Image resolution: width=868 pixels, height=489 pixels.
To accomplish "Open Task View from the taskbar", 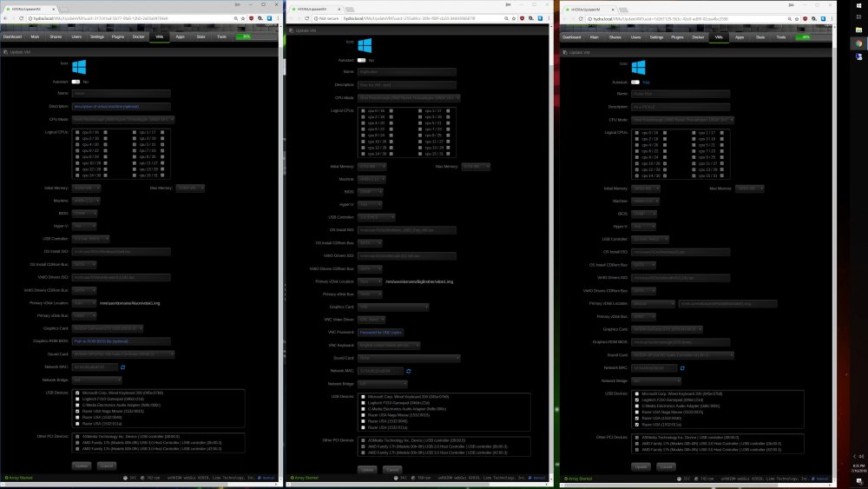I will click(858, 17).
